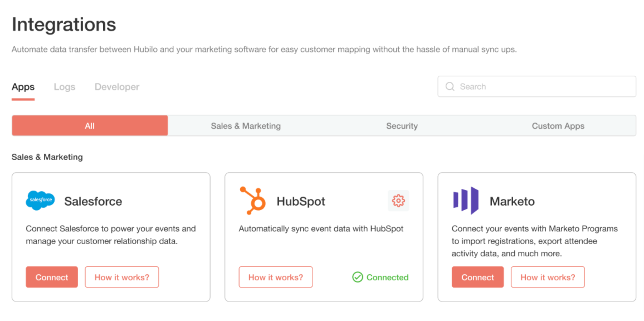Filter by Security category
This screenshot has height=321, width=644.
point(402,126)
